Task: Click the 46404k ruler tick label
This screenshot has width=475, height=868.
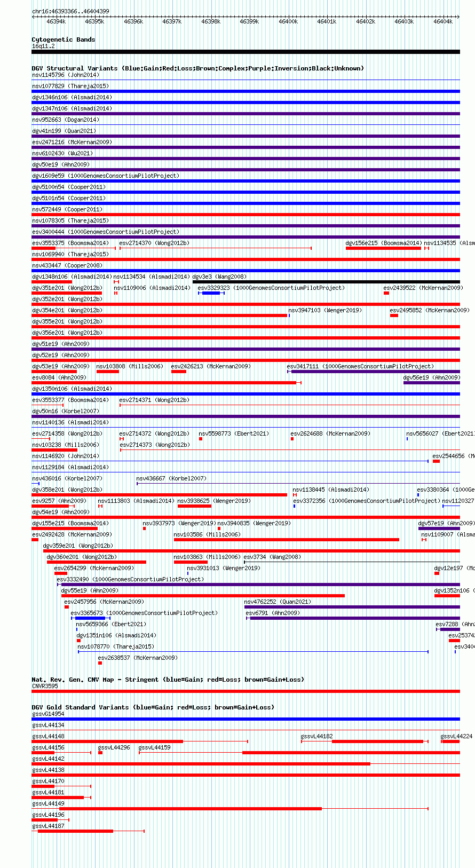Action: pos(443,21)
